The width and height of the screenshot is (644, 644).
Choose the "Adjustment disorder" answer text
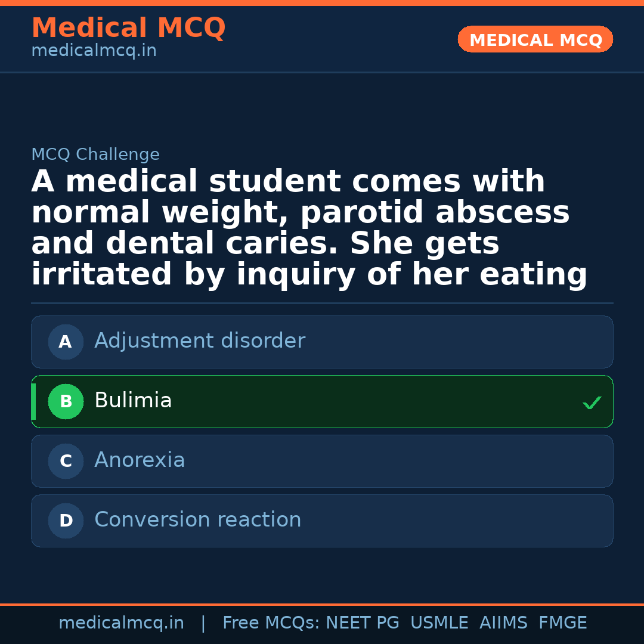[200, 341]
